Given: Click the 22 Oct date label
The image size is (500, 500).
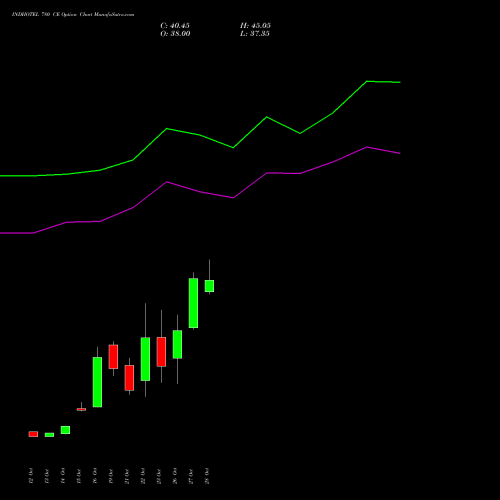Looking at the screenshot, I should click(x=143, y=476).
